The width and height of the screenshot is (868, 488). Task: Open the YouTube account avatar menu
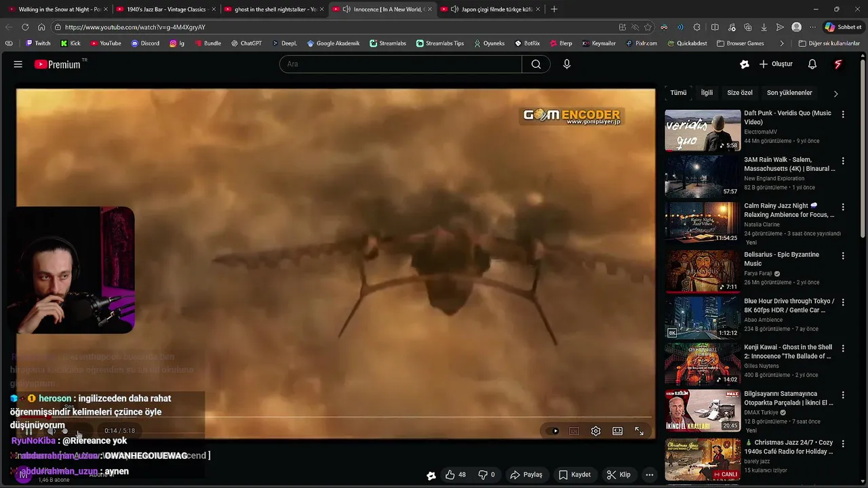tap(838, 64)
